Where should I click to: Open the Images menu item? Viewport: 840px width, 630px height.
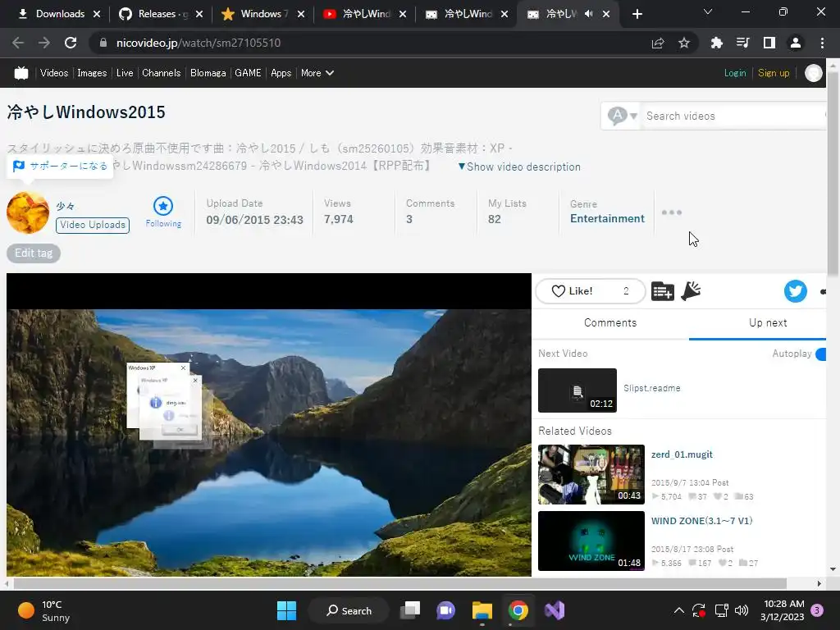coord(92,73)
